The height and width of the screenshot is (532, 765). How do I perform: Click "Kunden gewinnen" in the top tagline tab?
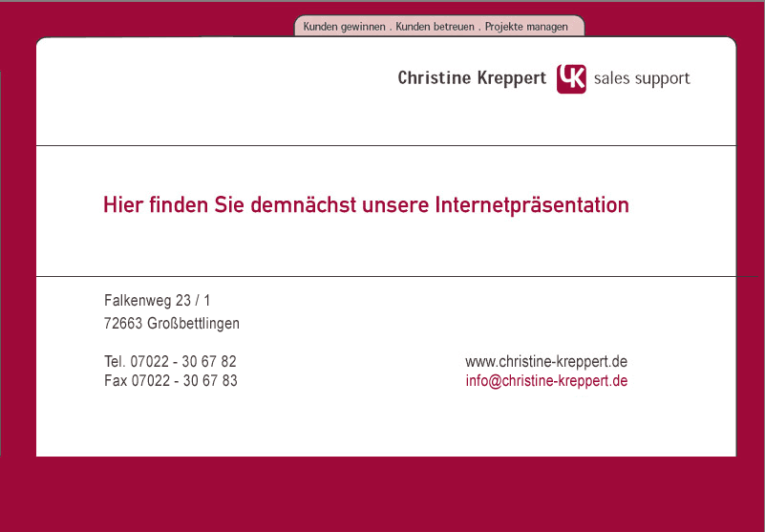point(344,27)
